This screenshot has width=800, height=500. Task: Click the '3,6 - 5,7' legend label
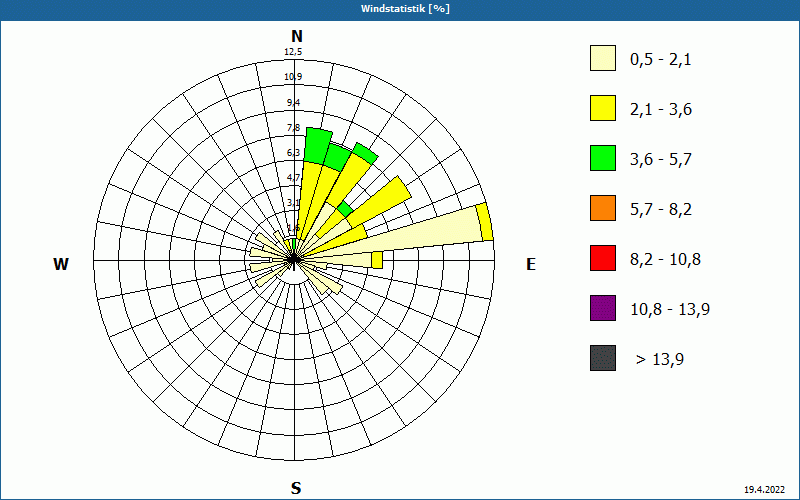[x=661, y=160]
